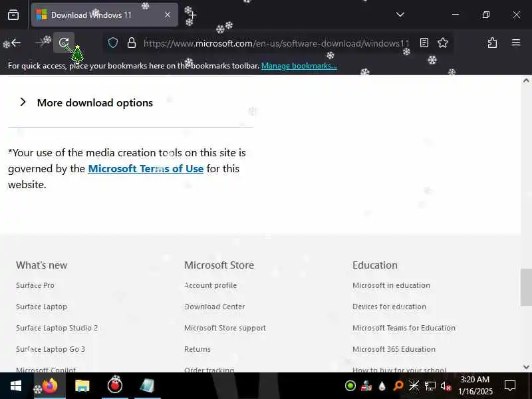Open Microsoft in education link
532x399 pixels.
click(391, 285)
